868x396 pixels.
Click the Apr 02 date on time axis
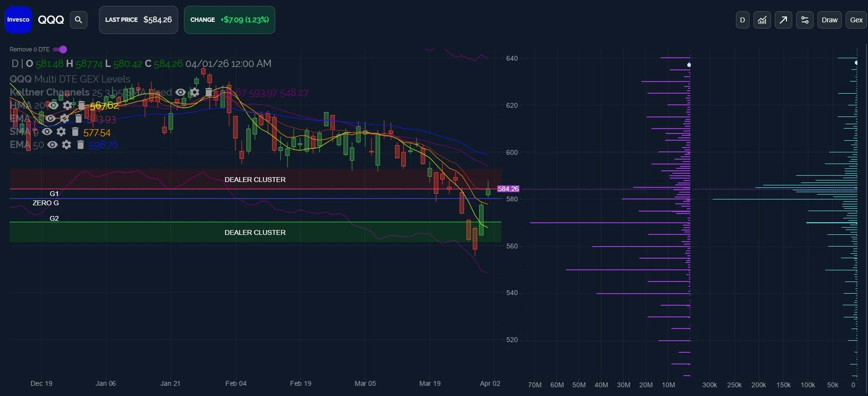point(490,383)
